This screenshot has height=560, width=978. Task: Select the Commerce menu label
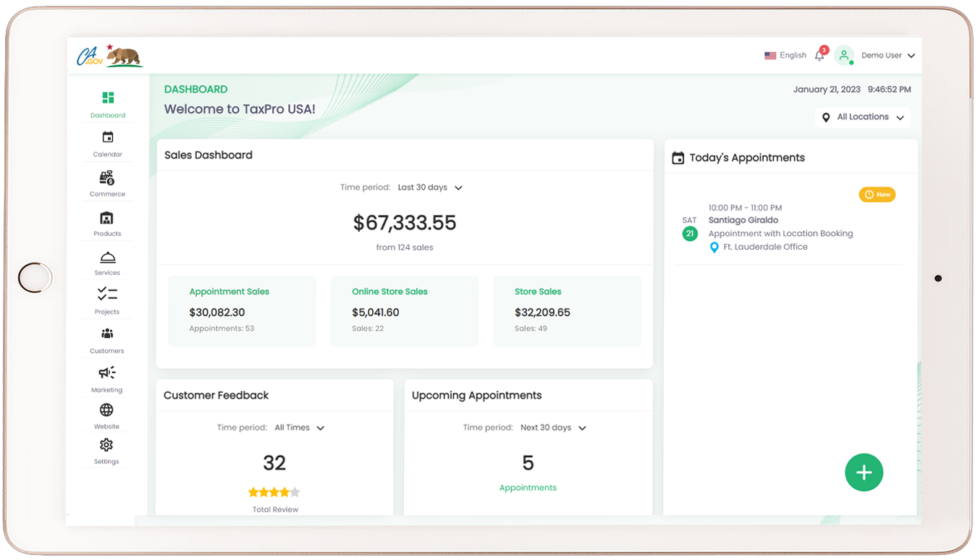(107, 195)
